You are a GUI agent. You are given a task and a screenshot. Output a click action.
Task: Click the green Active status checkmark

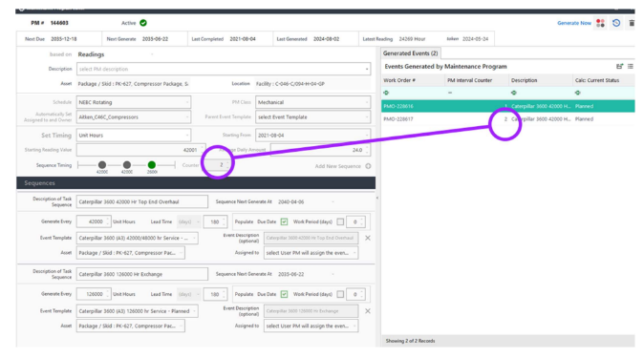pyautogui.click(x=143, y=23)
